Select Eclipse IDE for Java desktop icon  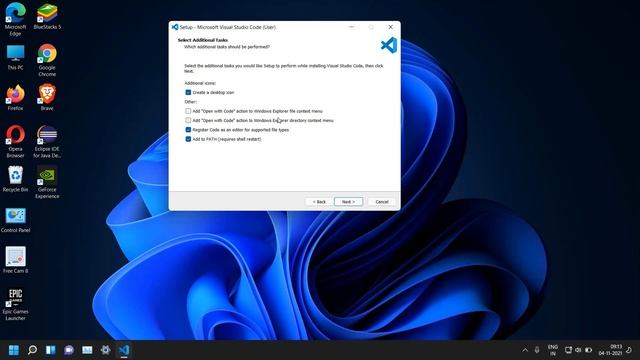(47, 141)
